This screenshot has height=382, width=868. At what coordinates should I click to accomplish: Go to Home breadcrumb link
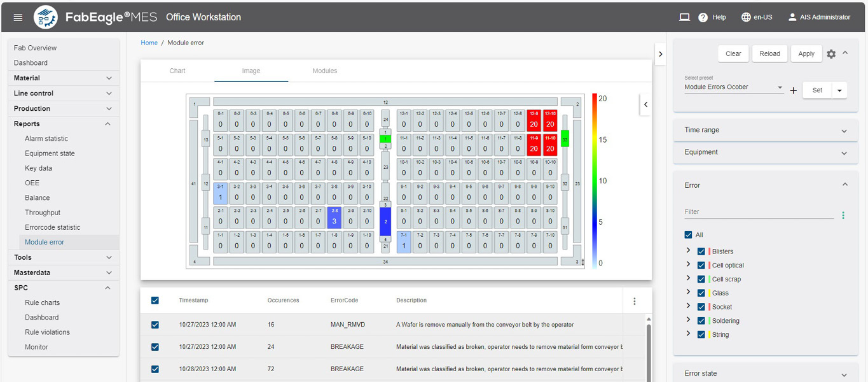(149, 43)
